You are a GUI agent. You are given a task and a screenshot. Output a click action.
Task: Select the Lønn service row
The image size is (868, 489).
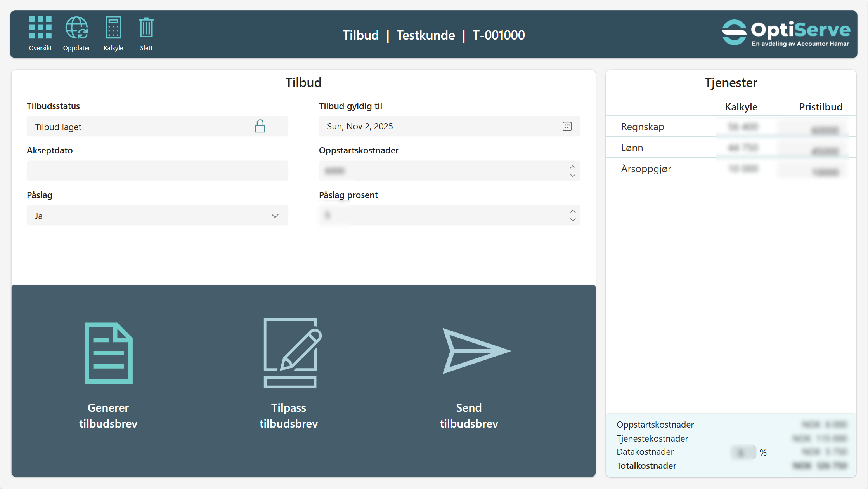(632, 148)
